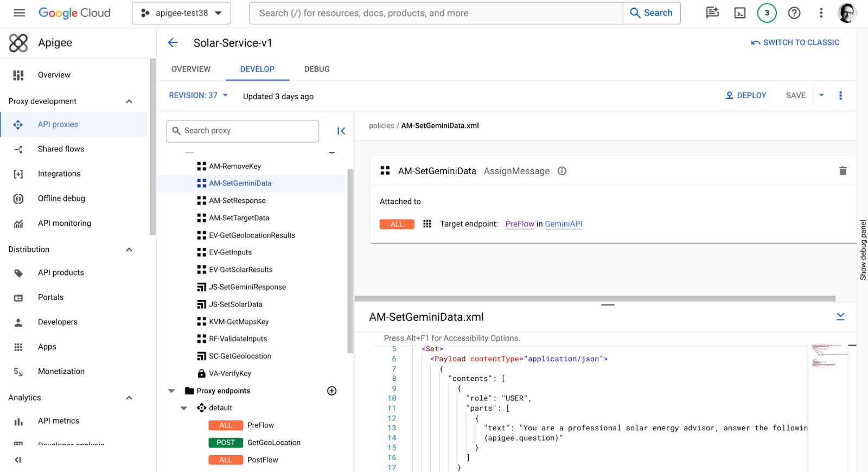Click the horizontal scrollbar above the XML editor
The width and height of the screenshot is (868, 472).
click(595, 298)
